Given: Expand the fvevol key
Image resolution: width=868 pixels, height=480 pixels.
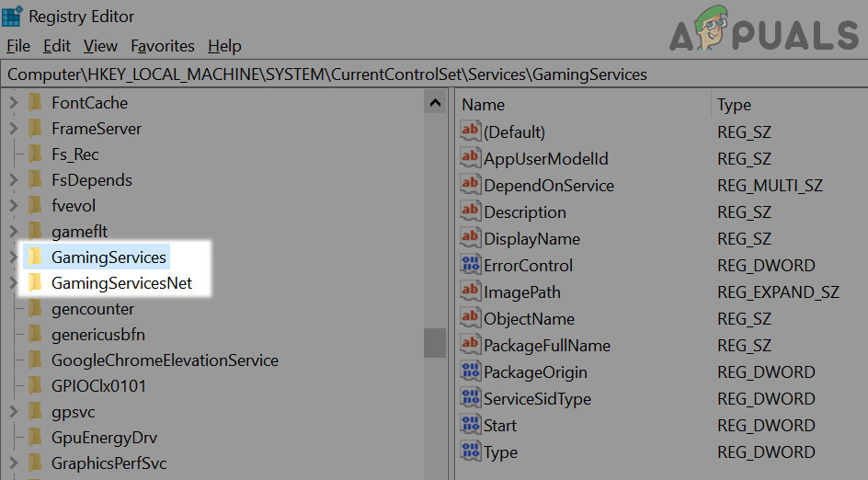Looking at the screenshot, I should pyautogui.click(x=14, y=205).
